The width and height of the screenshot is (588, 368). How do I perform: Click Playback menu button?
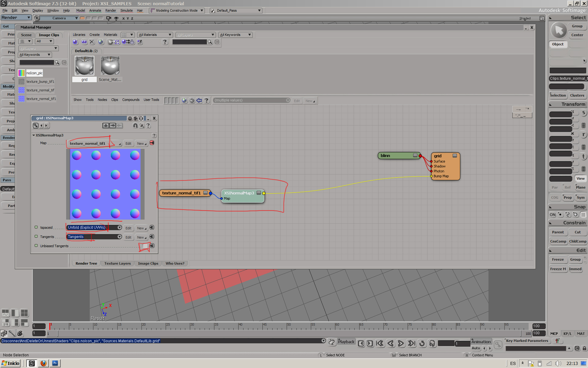point(346,342)
